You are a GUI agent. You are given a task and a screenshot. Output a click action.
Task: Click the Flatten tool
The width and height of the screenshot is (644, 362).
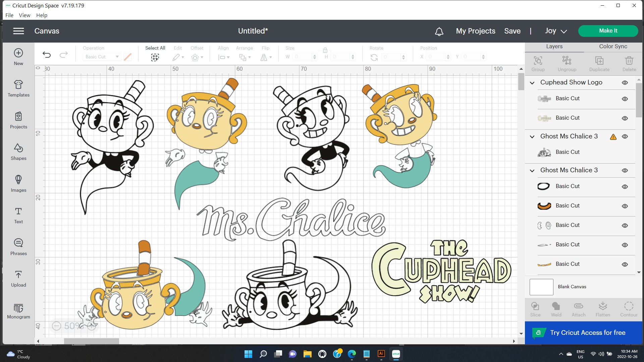point(603,309)
